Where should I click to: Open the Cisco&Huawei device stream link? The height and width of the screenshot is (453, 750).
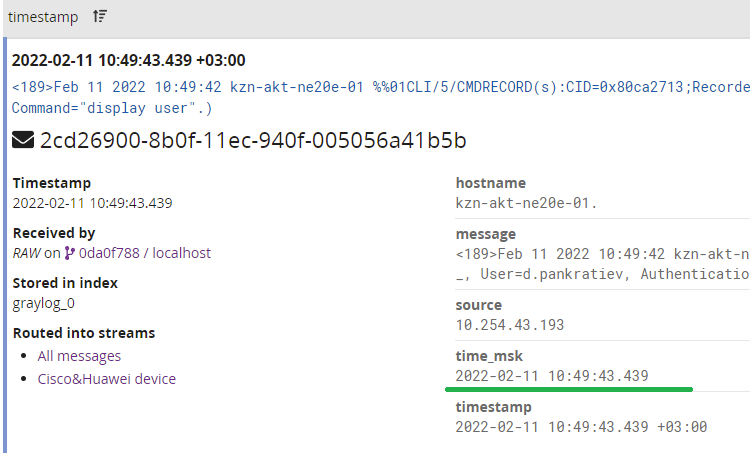pyautogui.click(x=107, y=379)
